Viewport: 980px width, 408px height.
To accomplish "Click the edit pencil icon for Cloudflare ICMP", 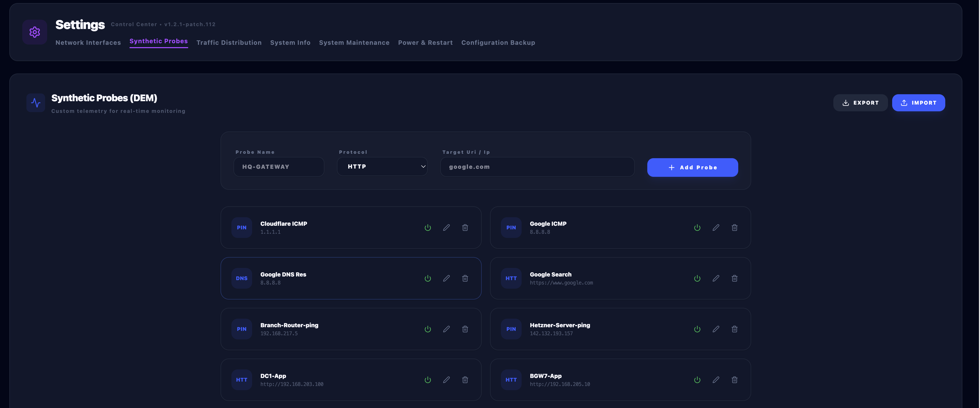I will (x=446, y=227).
